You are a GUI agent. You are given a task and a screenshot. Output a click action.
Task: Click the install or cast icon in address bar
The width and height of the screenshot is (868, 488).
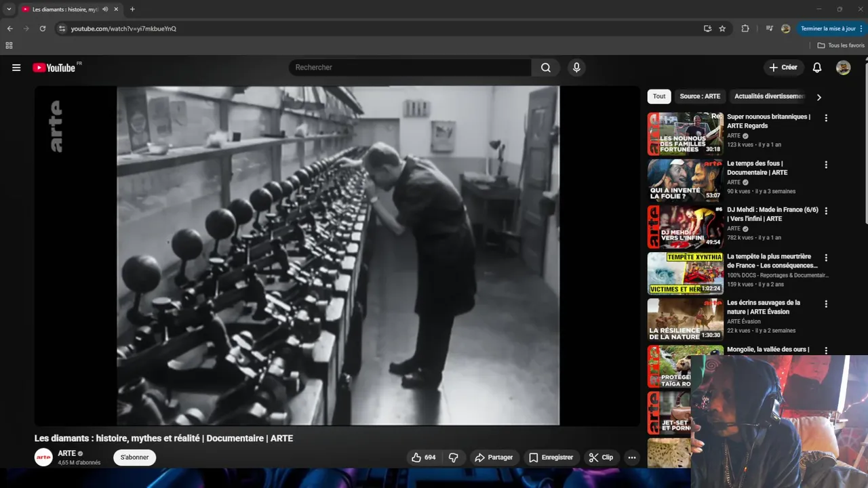point(707,28)
